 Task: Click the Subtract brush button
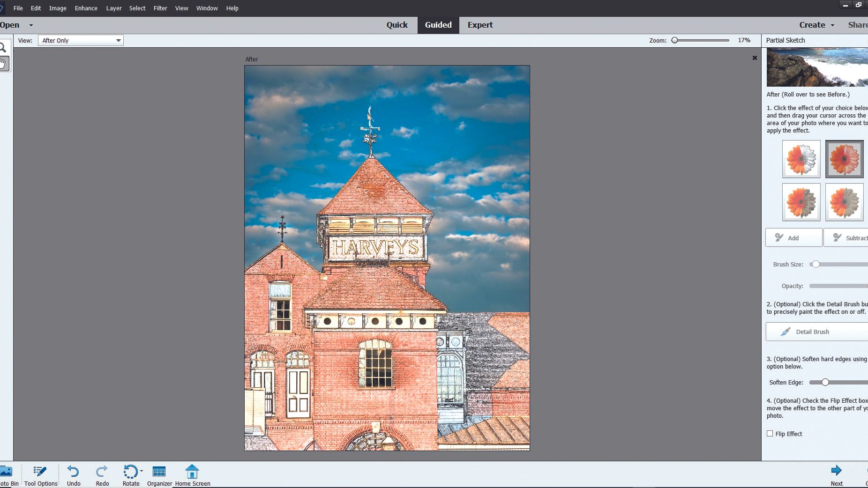point(846,238)
